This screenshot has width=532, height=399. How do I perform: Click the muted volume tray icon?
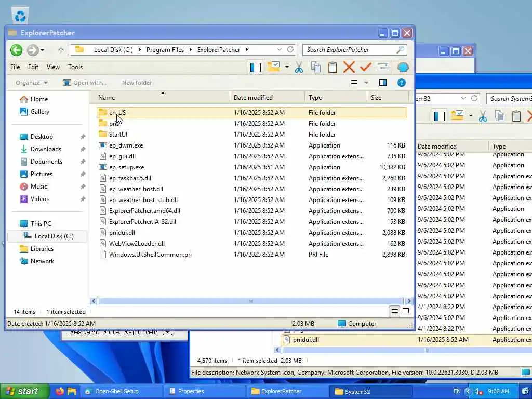coord(478,392)
